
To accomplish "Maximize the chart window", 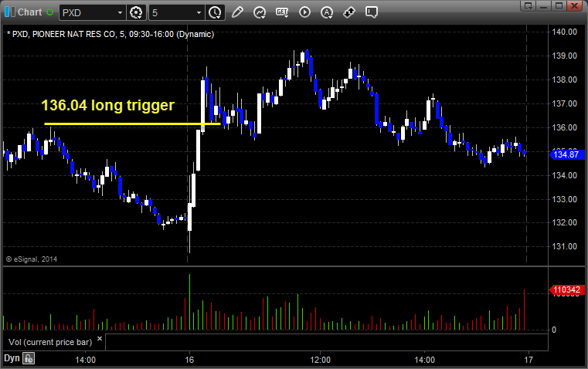I will 559,5.
